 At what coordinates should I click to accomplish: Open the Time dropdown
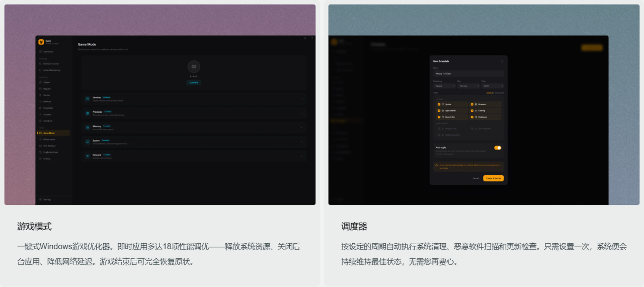pyautogui.click(x=493, y=86)
